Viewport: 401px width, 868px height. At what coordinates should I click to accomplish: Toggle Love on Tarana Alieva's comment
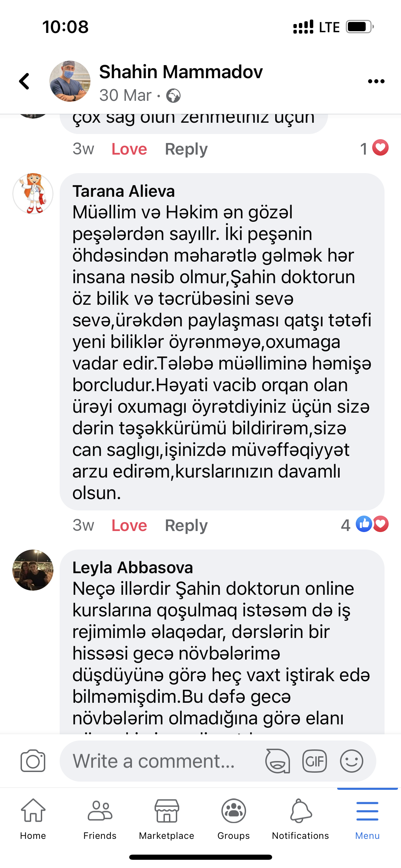[x=129, y=525]
